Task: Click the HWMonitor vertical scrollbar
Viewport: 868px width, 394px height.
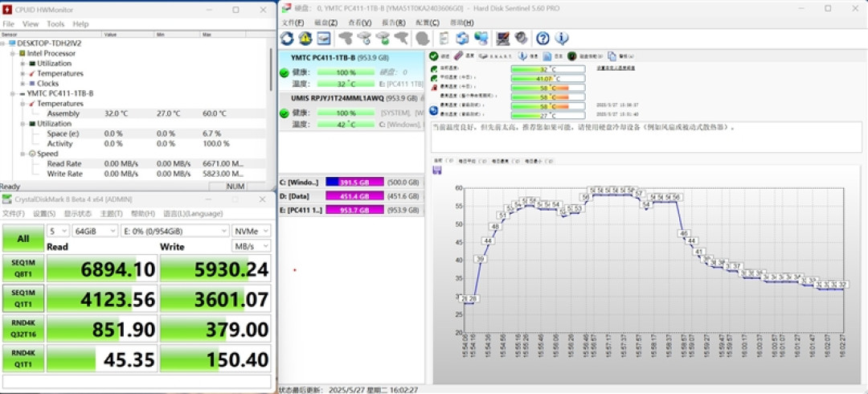Action: click(271, 70)
